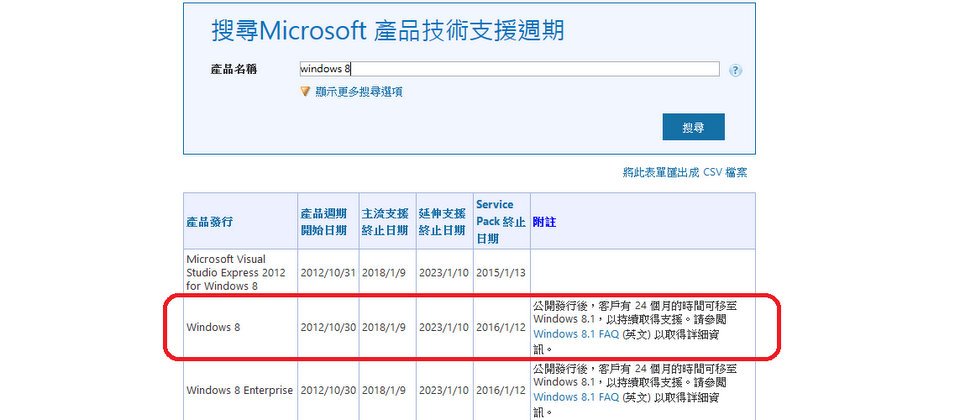Click the orange triangle expander icon
This screenshot has height=420, width=960.
click(x=305, y=92)
